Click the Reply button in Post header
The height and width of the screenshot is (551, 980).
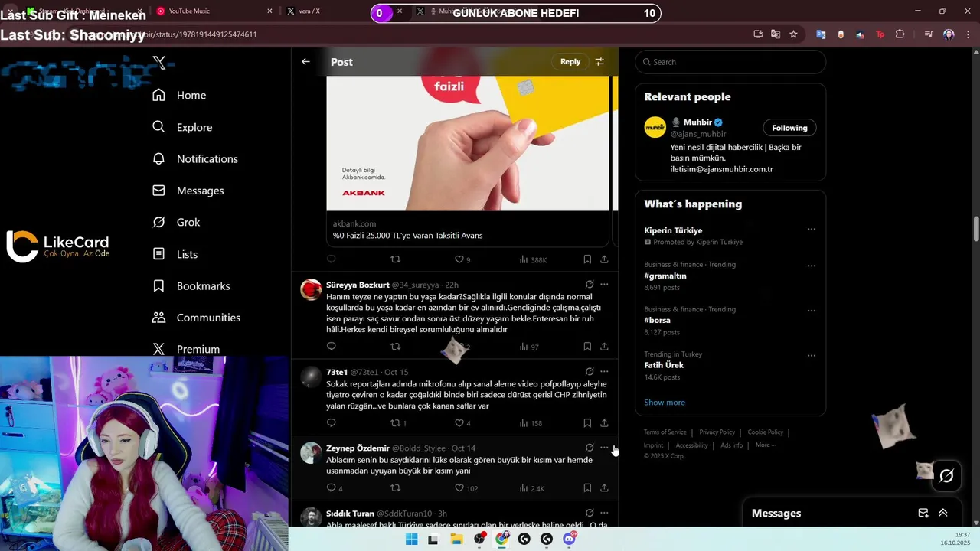tap(570, 62)
